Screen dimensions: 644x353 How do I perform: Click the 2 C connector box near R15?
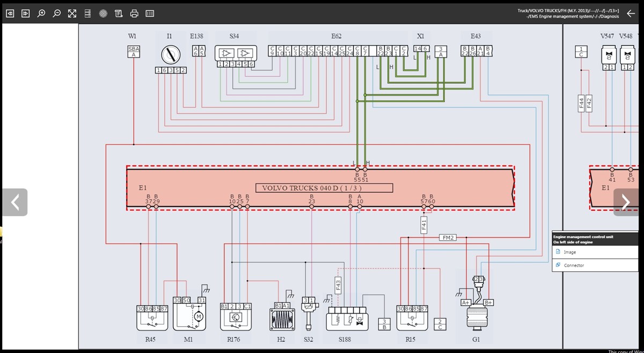pos(440,324)
